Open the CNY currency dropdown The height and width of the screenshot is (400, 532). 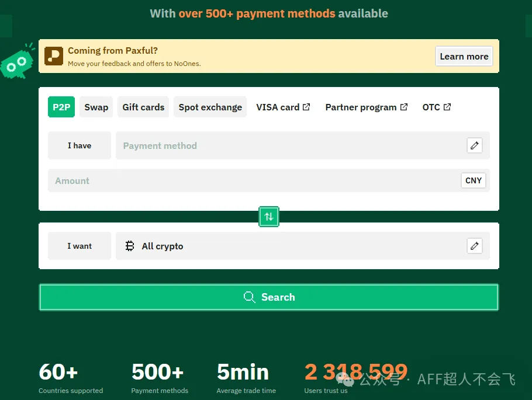pyautogui.click(x=473, y=180)
